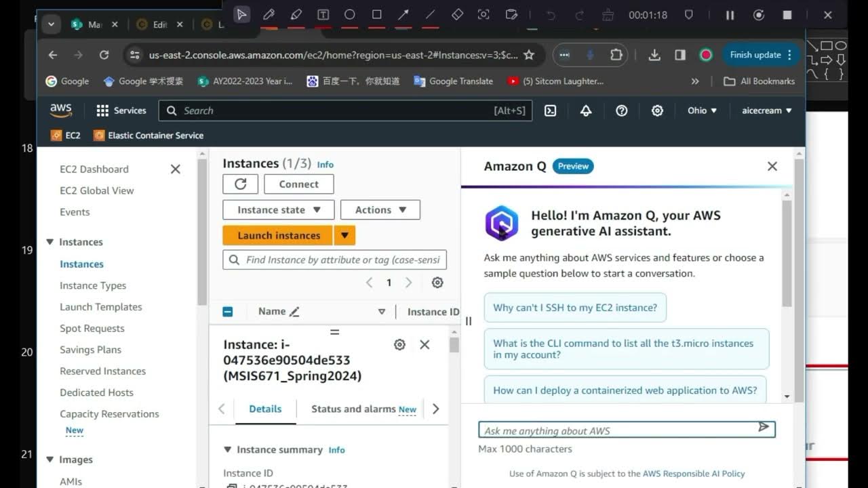Restart the screen recording
Screen dimensions: 868x488
click(759, 15)
